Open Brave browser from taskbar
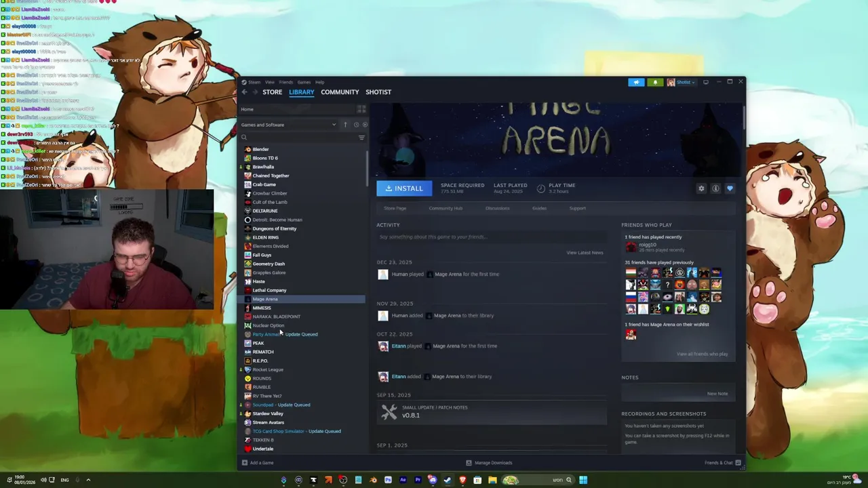This screenshot has width=868, height=488. 462,480
